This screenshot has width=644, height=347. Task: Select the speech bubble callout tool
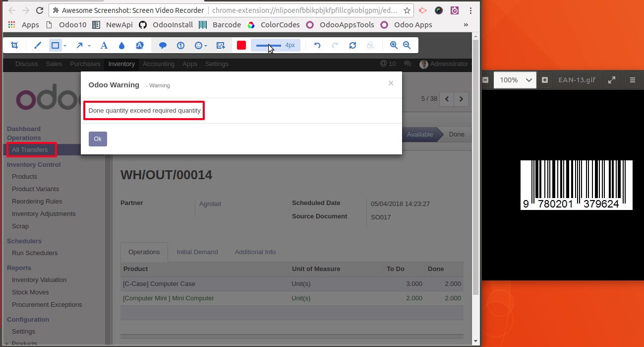(163, 45)
